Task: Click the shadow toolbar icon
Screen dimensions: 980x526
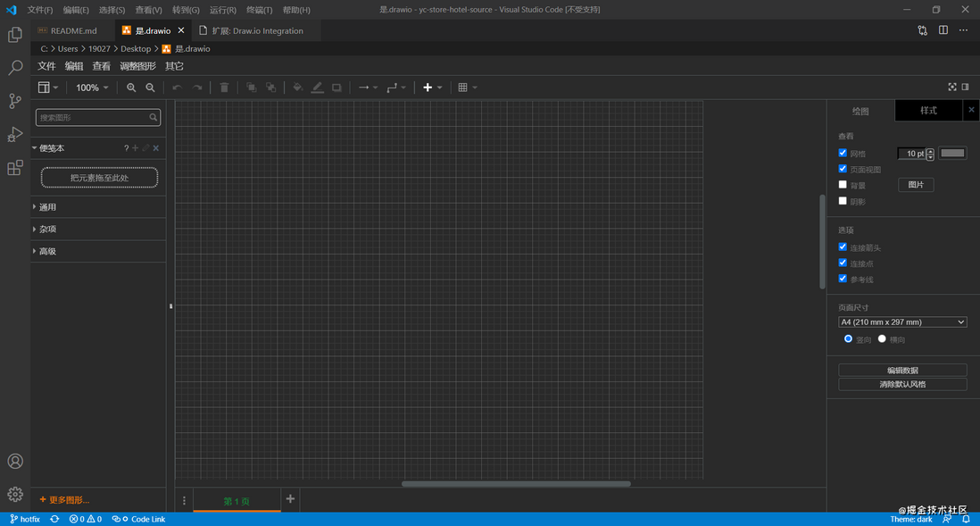Action: tap(336, 88)
